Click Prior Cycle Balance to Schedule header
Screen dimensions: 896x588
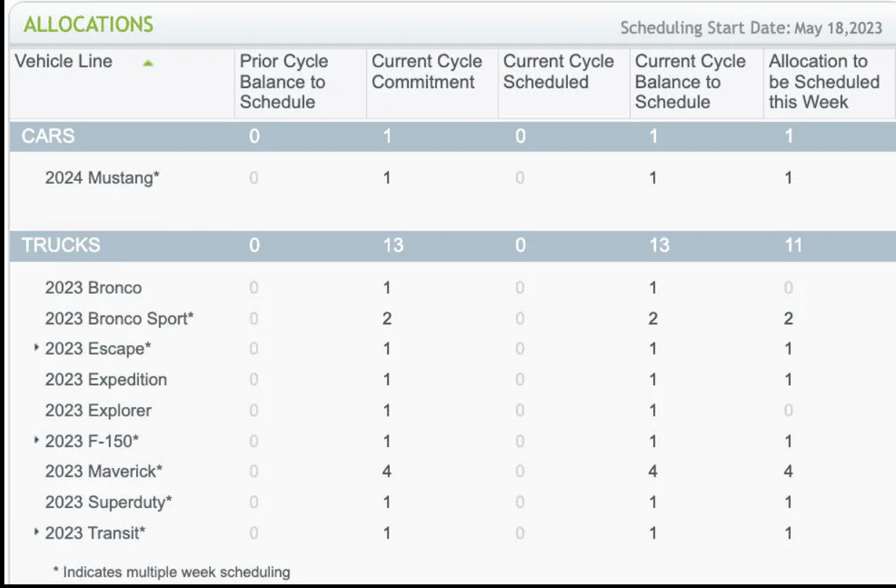click(284, 81)
